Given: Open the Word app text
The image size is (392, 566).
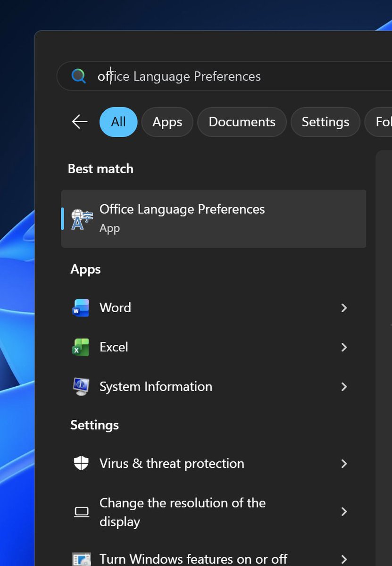Looking at the screenshot, I should coord(115,308).
